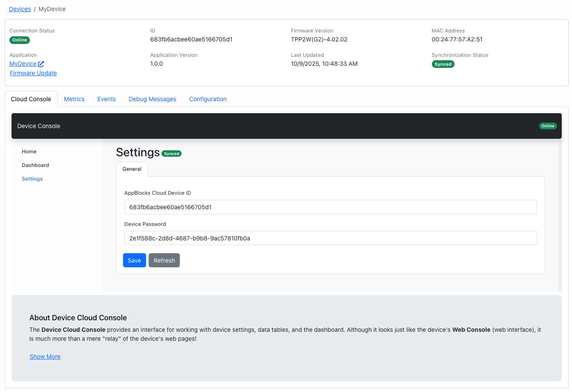Open Dashboard from the console sidebar
The image size is (572, 392).
pos(35,165)
